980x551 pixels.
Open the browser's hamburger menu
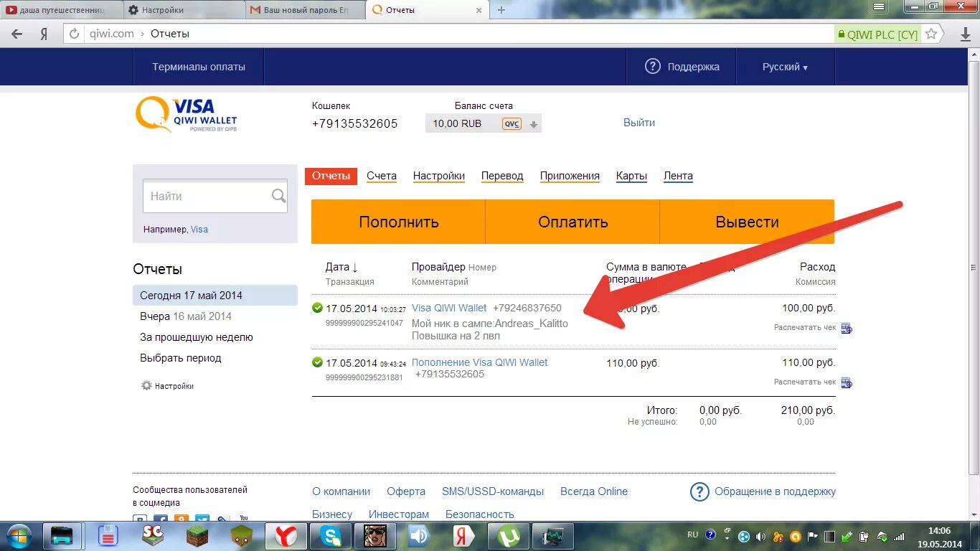tap(880, 6)
